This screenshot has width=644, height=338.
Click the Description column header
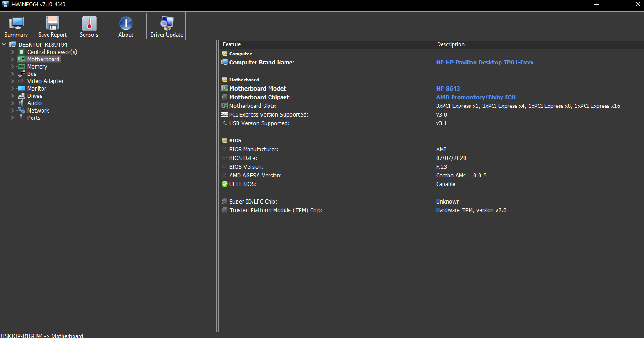click(535, 44)
